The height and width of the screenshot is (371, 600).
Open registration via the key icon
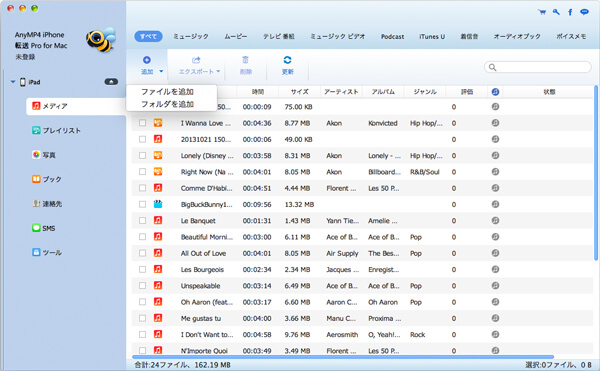[556, 12]
